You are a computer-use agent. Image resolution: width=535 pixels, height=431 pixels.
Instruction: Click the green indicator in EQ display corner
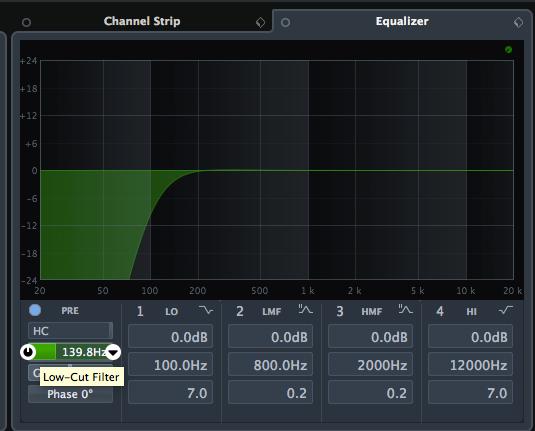click(x=508, y=49)
